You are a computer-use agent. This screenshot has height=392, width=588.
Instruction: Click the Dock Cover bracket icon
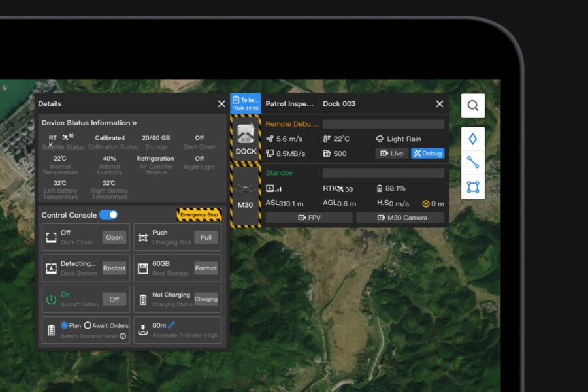(x=51, y=237)
